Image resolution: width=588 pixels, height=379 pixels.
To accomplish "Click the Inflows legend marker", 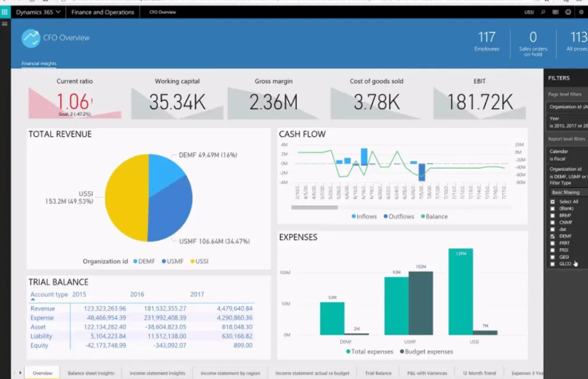I will [353, 216].
